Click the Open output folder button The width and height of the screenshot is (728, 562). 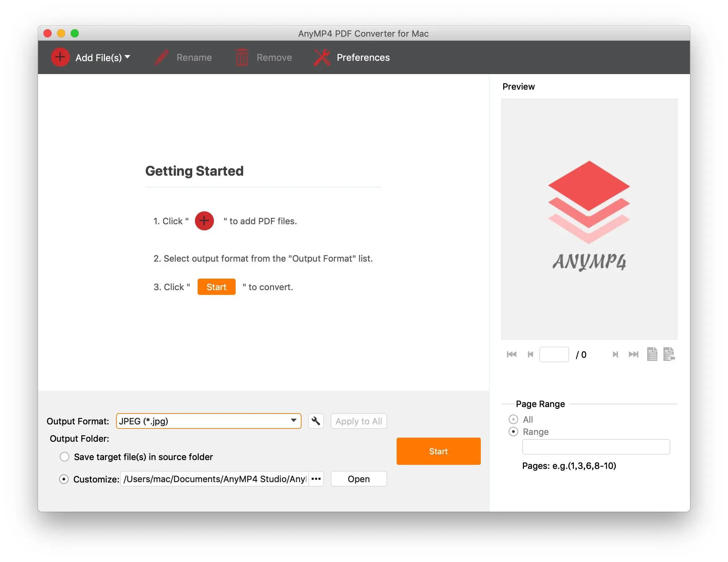(x=359, y=479)
